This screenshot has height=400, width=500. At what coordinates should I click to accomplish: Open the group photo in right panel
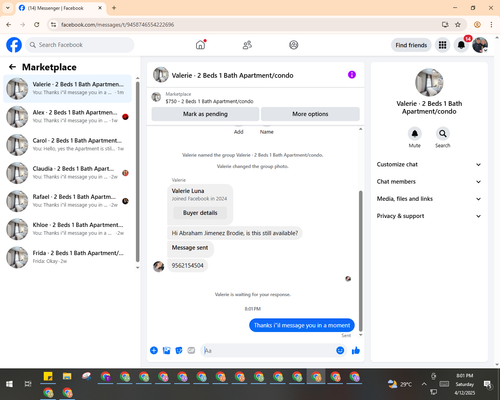[x=429, y=82]
